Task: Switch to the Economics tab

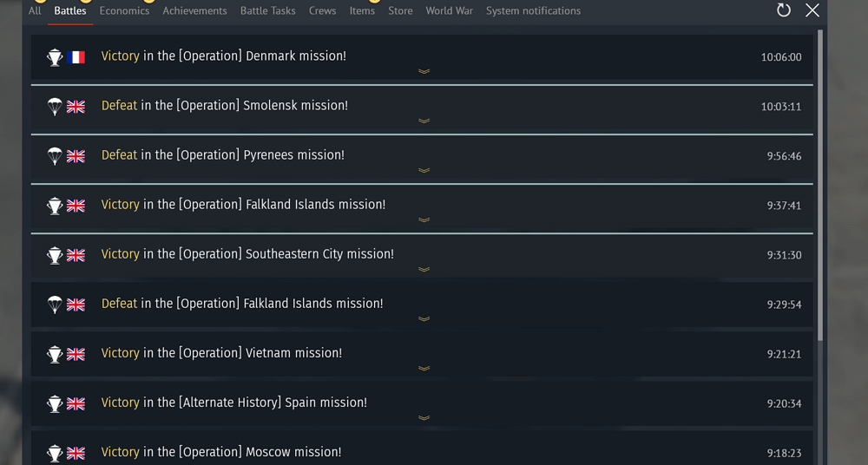Action: [x=124, y=10]
